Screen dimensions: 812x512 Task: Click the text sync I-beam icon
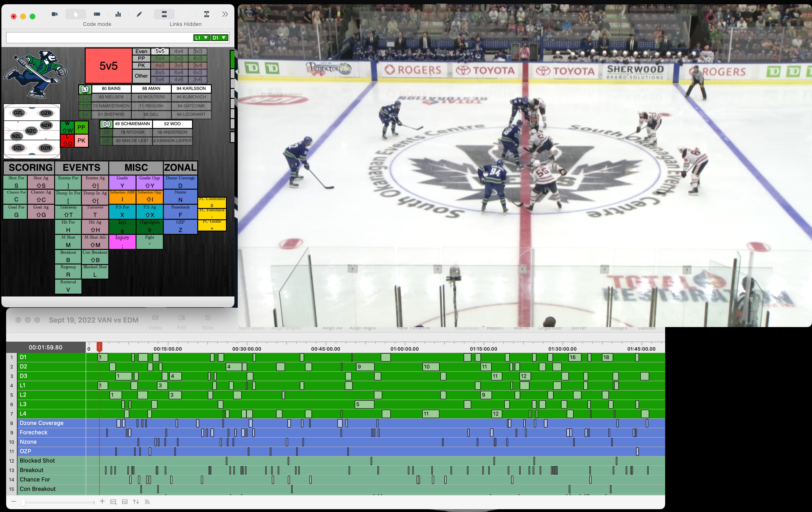[206, 14]
